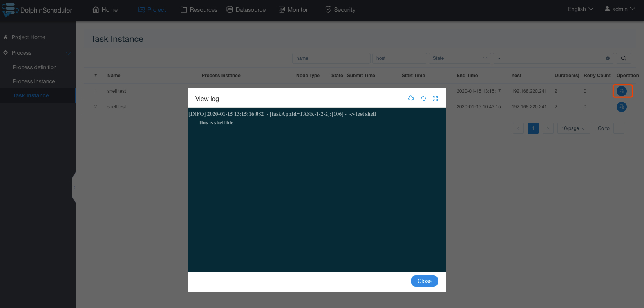The image size is (644, 308).
Task: Click shell test name in row 2
Action: 117,107
